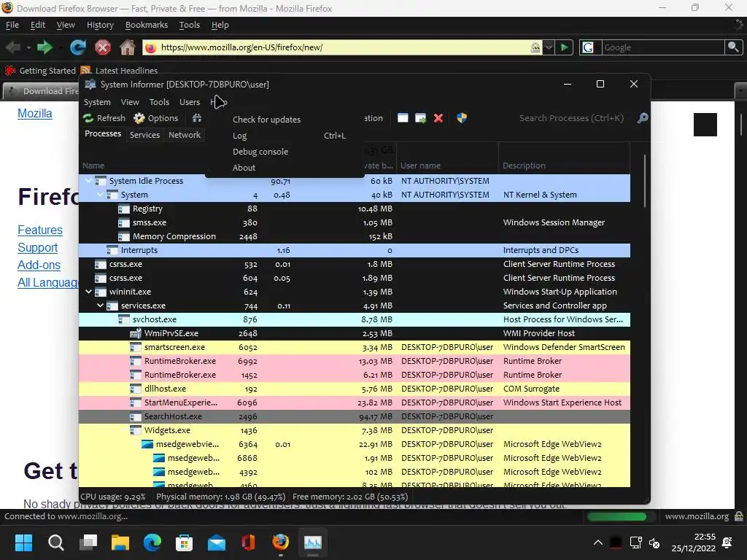Image resolution: width=747 pixels, height=560 pixels.
Task: Select the svchost.exe process row
Action: coord(355,319)
